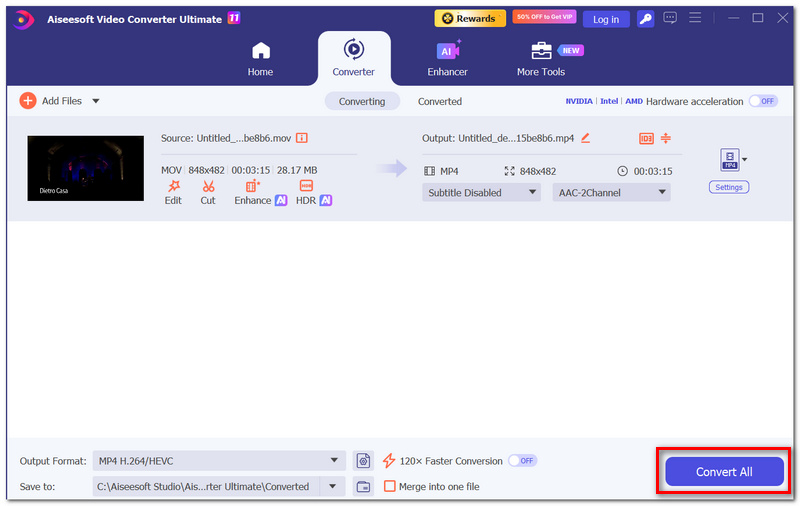Click the orange plus Add Files icon
This screenshot has width=800, height=506.
click(28, 100)
